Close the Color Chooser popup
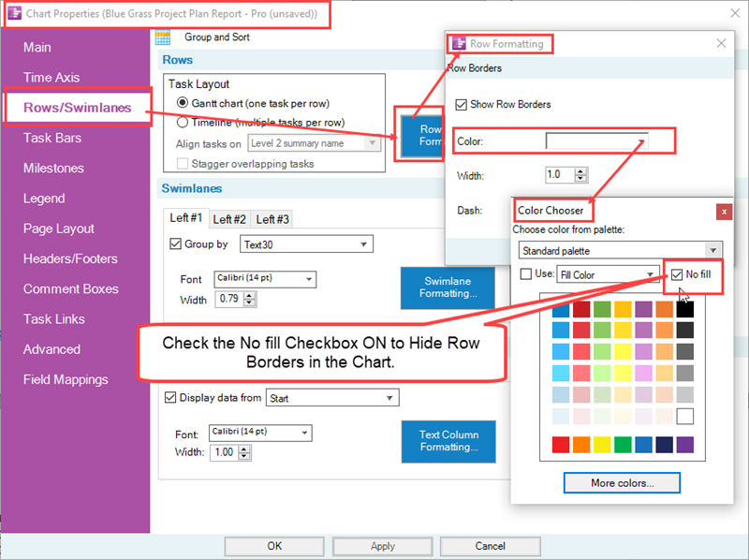 point(724,212)
